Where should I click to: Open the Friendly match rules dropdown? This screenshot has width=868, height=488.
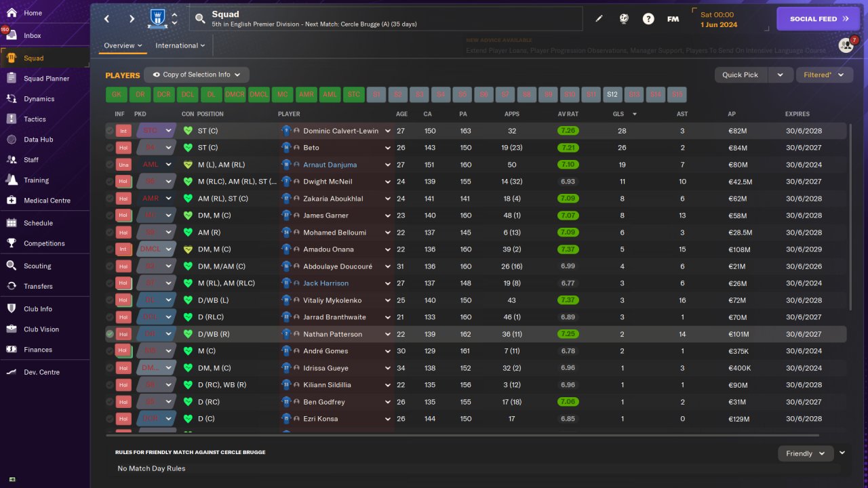[x=806, y=453]
